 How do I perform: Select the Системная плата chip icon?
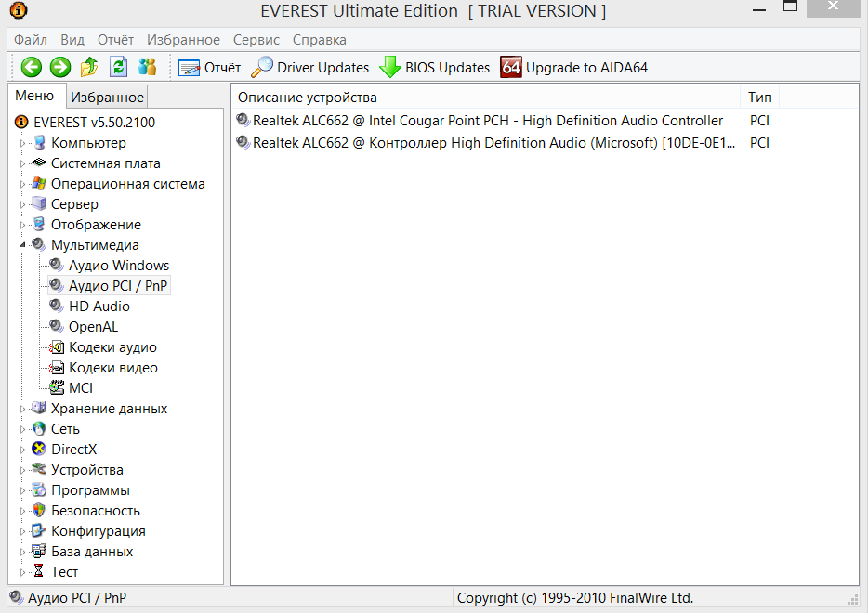39,163
